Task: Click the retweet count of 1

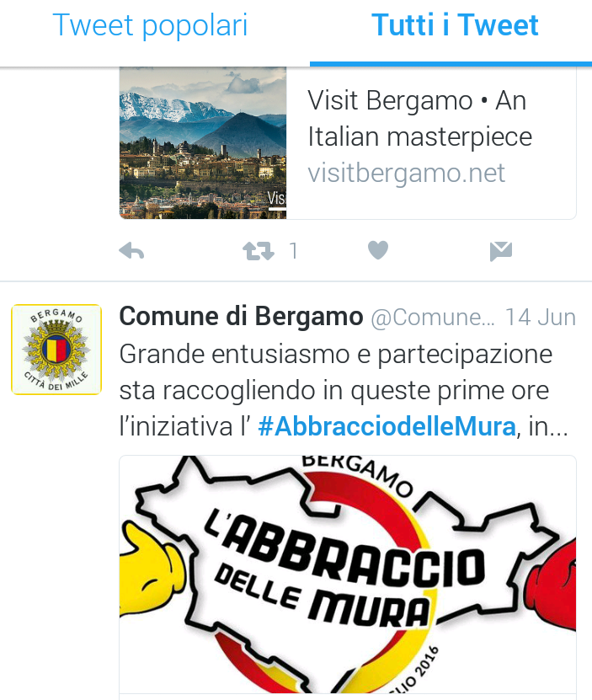Action: [293, 251]
